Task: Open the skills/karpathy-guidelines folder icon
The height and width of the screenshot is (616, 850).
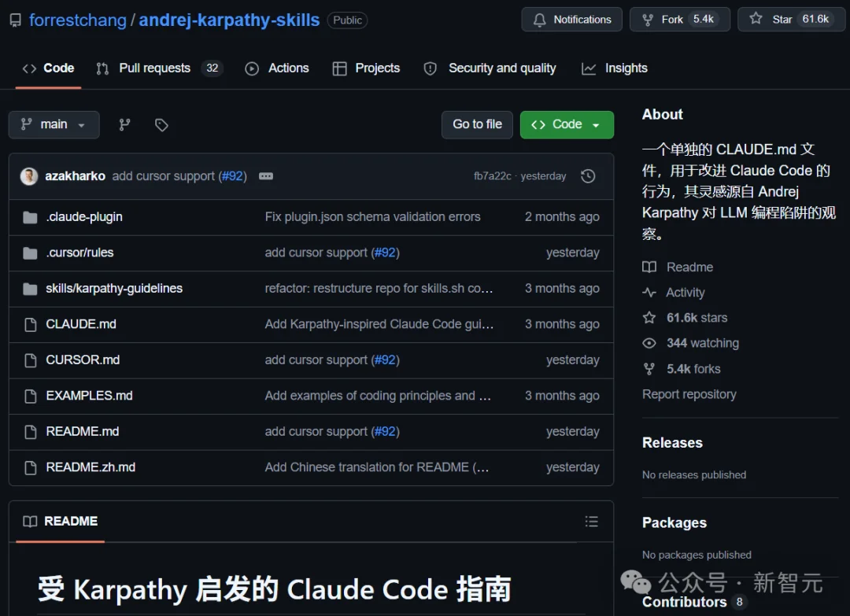Action: point(29,288)
